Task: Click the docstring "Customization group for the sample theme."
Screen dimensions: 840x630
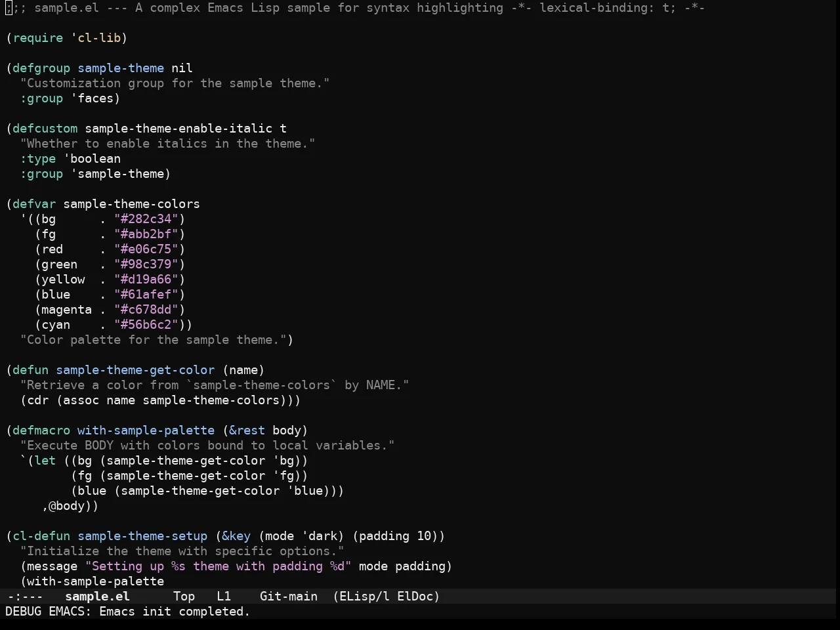Action: click(x=175, y=83)
